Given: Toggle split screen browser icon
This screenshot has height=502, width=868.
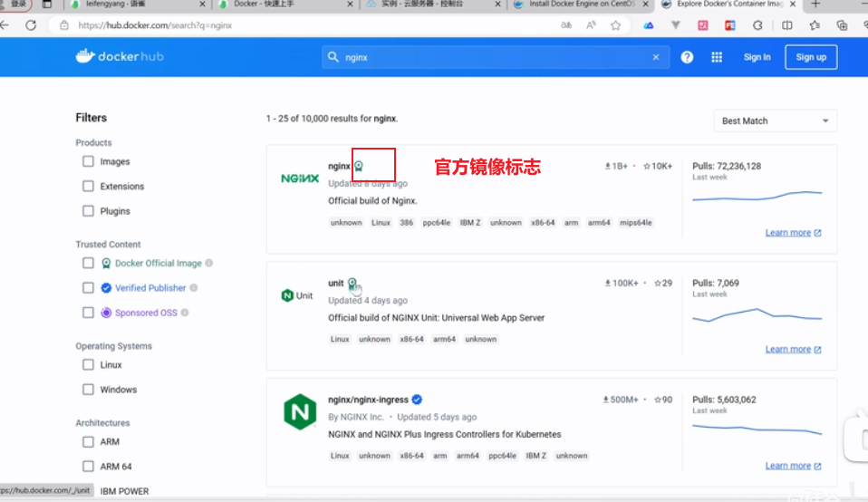Looking at the screenshot, I should point(786,24).
